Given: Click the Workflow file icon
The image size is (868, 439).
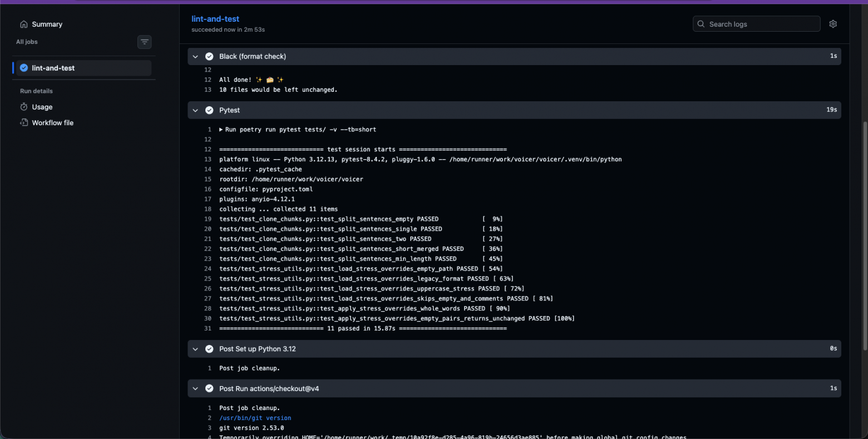Looking at the screenshot, I should coord(24,122).
